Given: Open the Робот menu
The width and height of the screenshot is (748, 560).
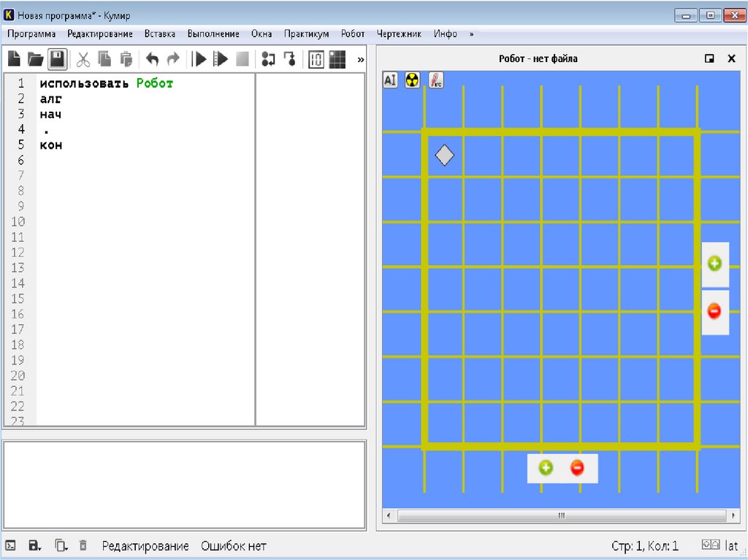Looking at the screenshot, I should [353, 34].
